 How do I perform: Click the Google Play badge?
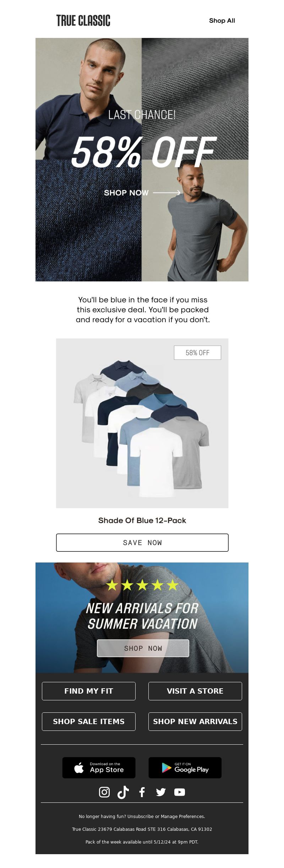(185, 768)
